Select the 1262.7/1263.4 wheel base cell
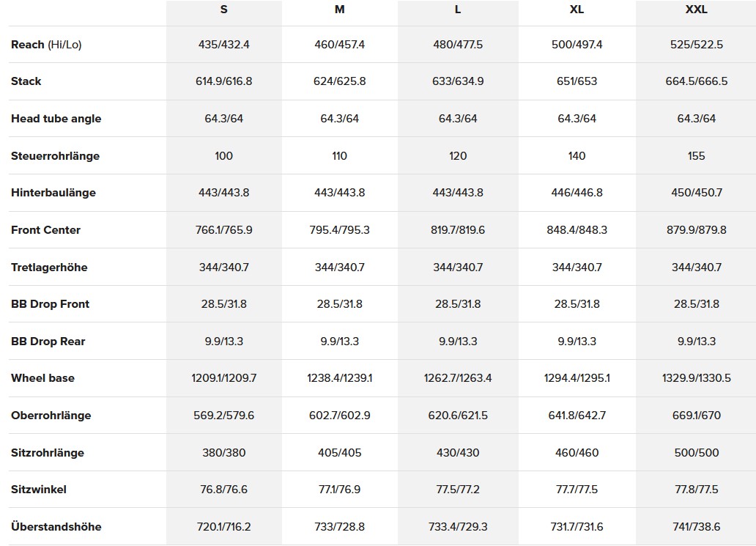Screen dimensions: 756x546 pyautogui.click(x=458, y=378)
